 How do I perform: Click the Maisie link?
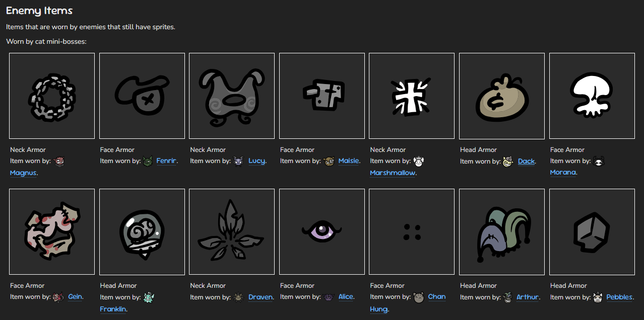coord(348,161)
